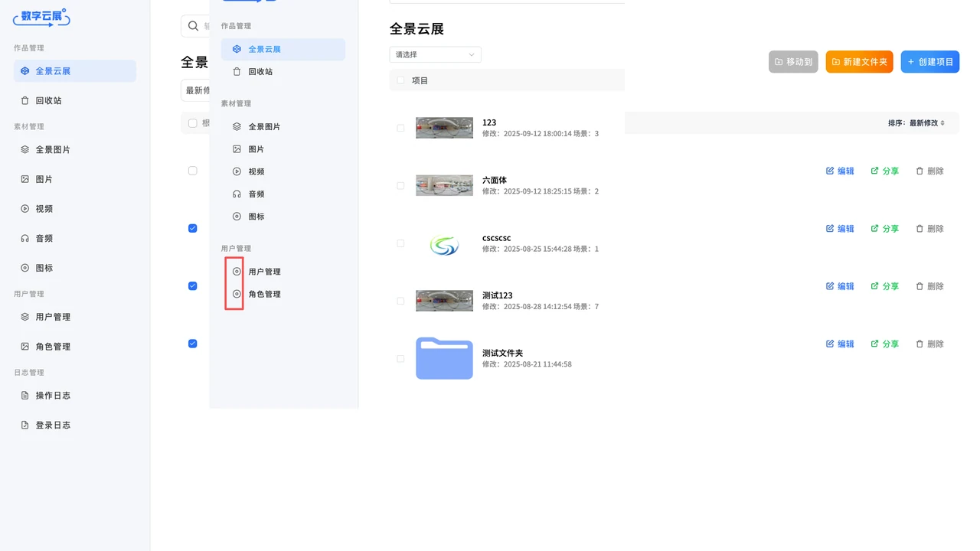The height and width of the screenshot is (551, 980).
Task: Click the 图片 image icon in the main left sidebar
Action: (x=24, y=179)
